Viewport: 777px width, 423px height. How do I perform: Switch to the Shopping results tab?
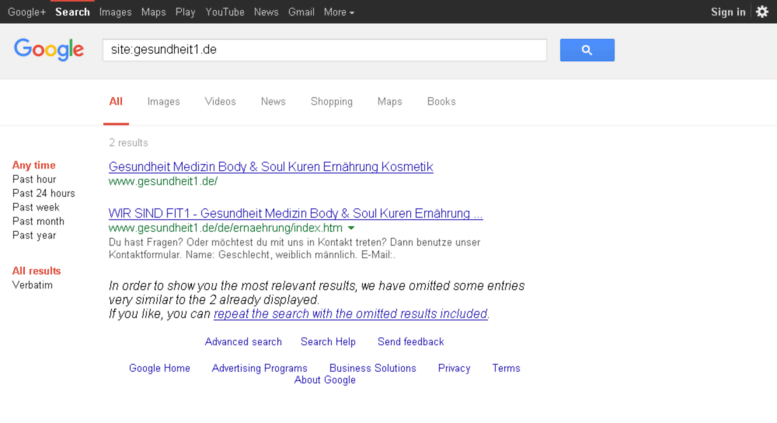pos(332,102)
